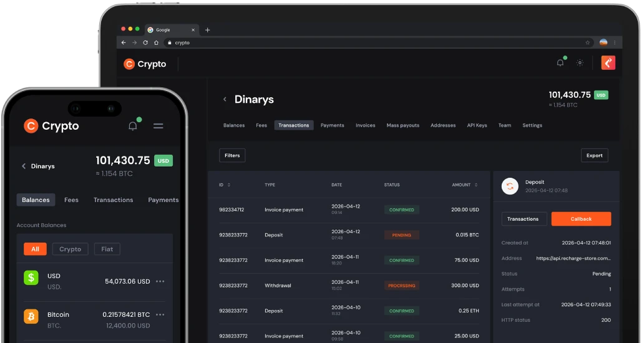644x343 pixels.
Task: Open the Mass payouts tab
Action: [x=403, y=125]
